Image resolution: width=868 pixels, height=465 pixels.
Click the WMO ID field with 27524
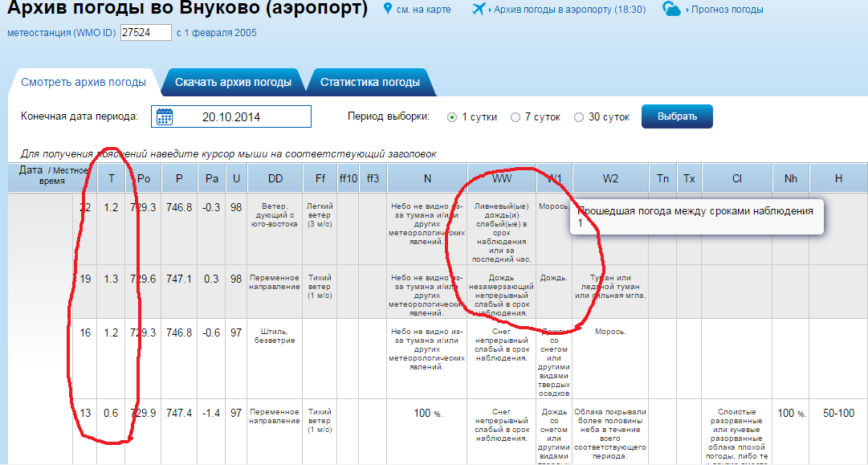(x=146, y=33)
